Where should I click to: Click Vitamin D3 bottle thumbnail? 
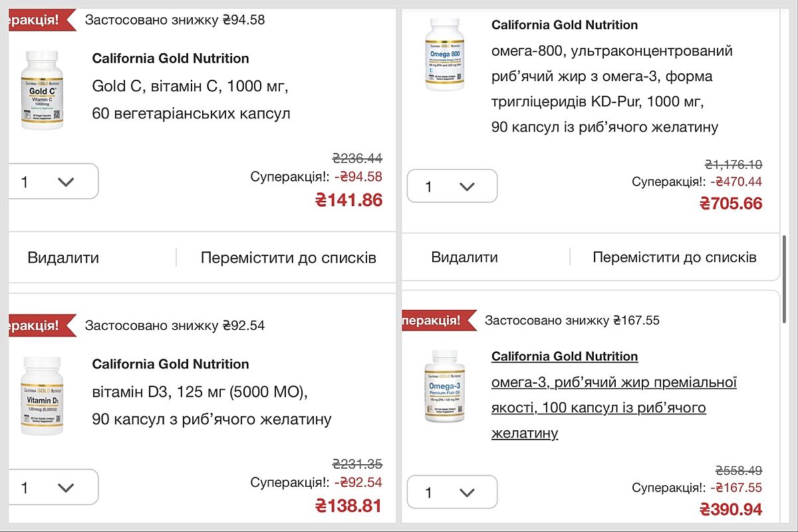43,396
